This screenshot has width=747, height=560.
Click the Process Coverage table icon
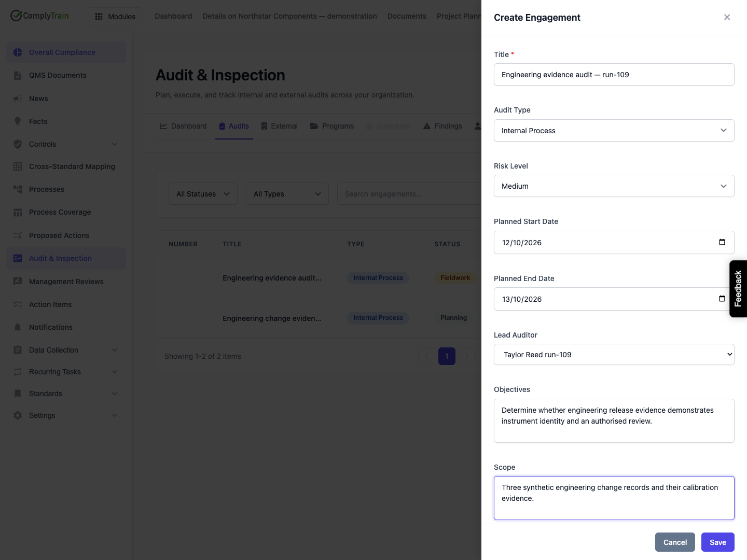18,212
